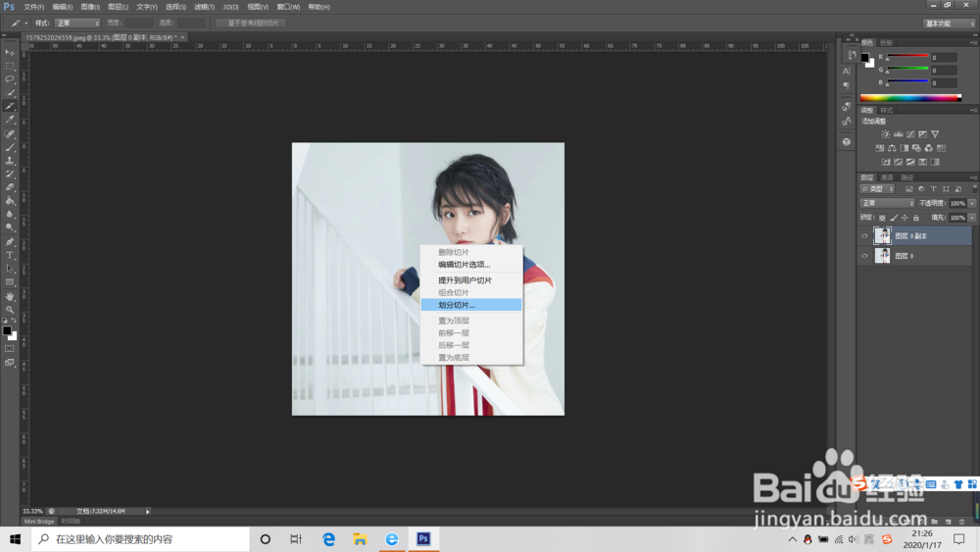
Task: Toggle shape layer filter
Action: coord(946,189)
